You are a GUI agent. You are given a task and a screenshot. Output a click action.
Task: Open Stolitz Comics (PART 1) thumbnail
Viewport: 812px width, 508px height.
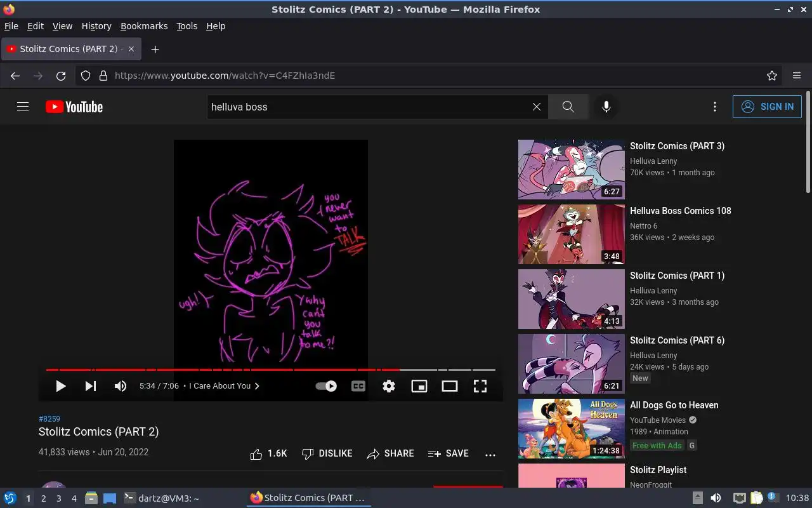(572, 299)
